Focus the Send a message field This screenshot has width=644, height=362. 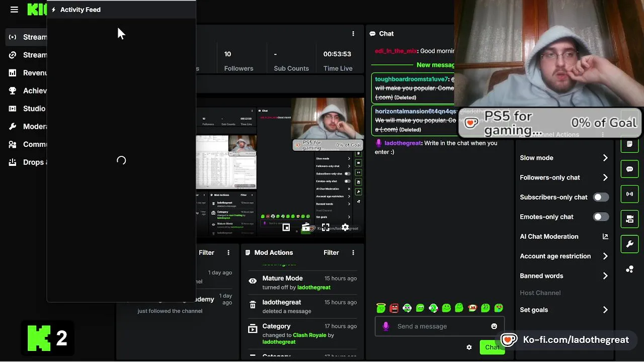coord(439,326)
